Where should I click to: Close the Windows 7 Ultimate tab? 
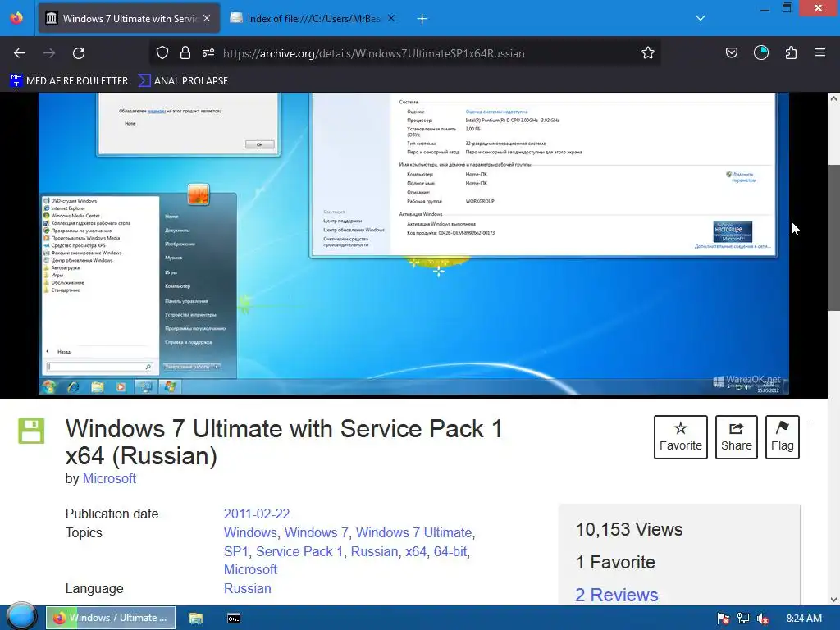pyautogui.click(x=207, y=18)
